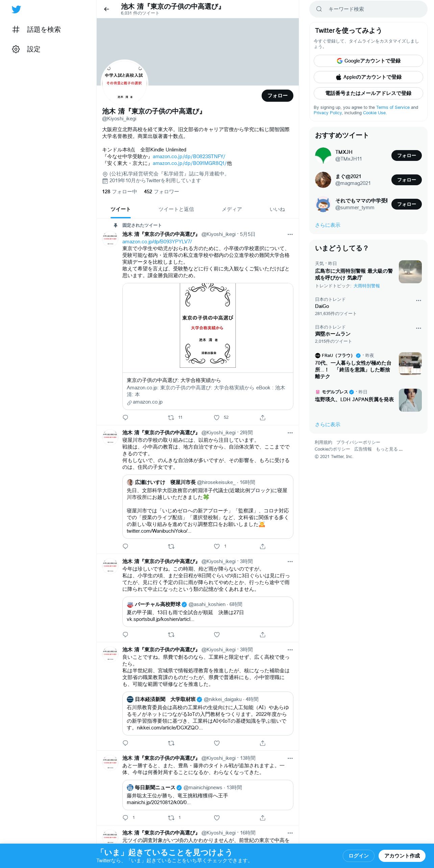Follow それでもママの中学受験 account
This screenshot has height=868, width=434.
coord(406,204)
